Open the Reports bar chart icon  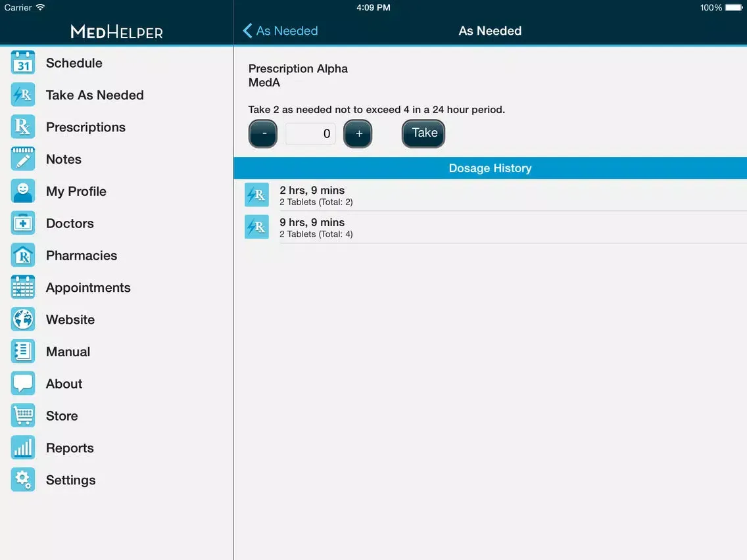click(23, 448)
